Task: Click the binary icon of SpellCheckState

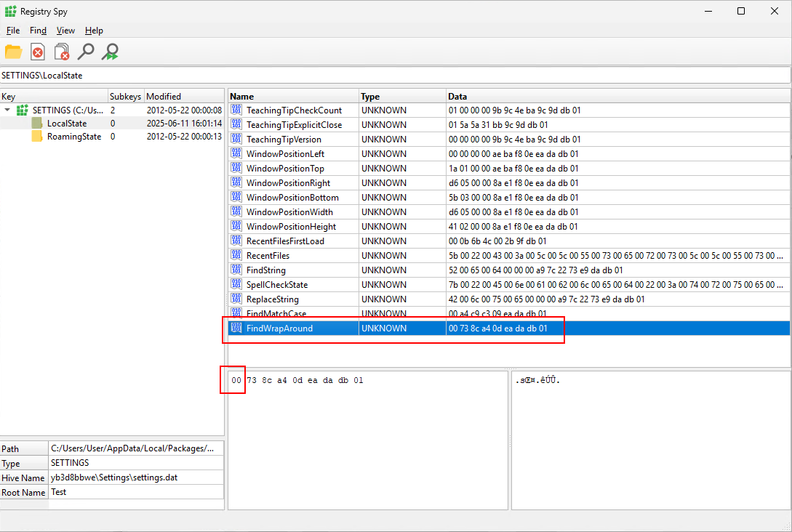Action: tap(236, 284)
